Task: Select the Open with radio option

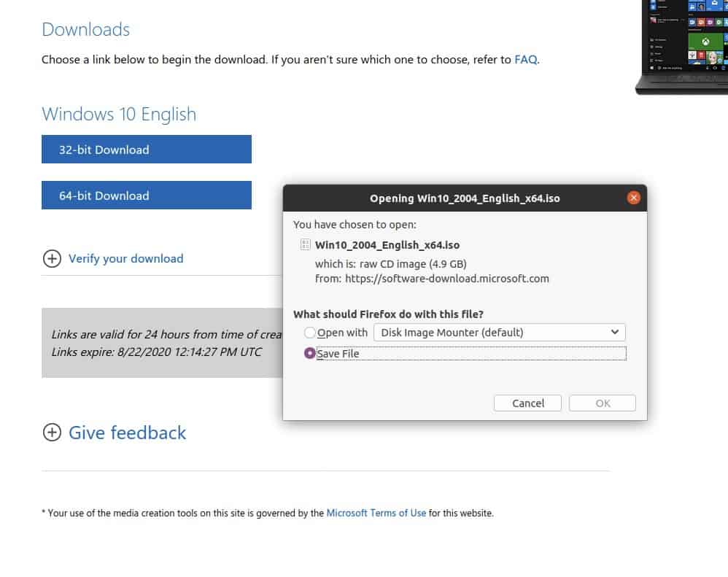Action: 310,333
